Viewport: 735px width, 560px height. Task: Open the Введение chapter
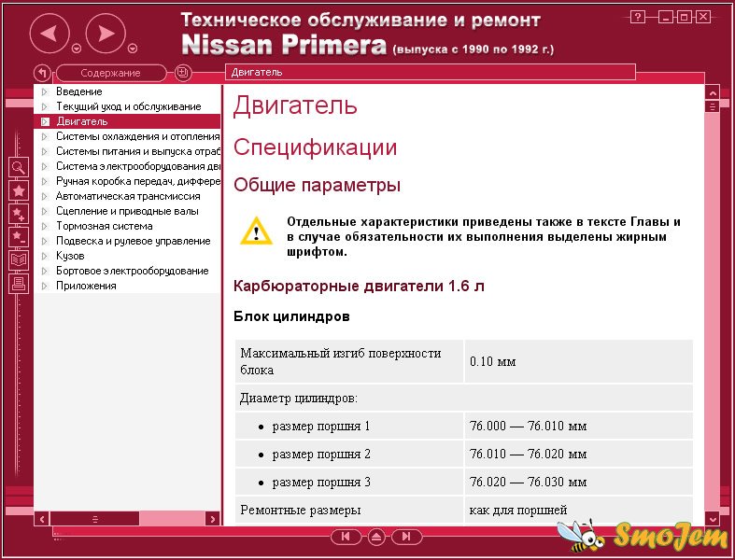click(79, 91)
